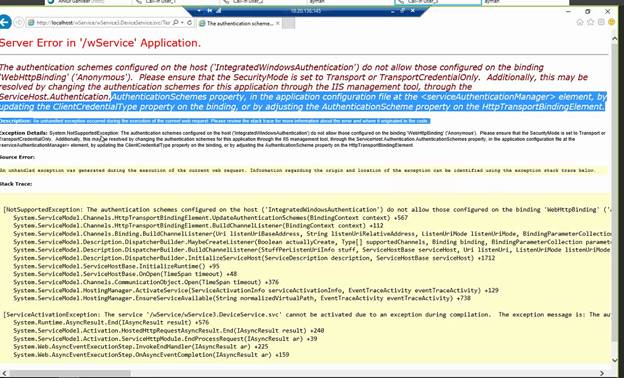Minimize the browser window
Viewport: 624px width, 378px height.
567,12
